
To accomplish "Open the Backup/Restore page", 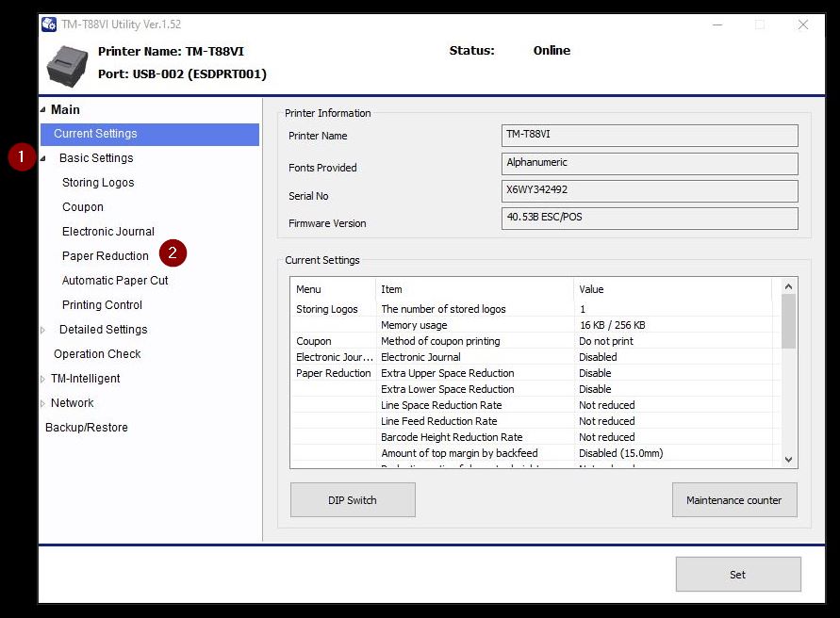I will click(86, 428).
